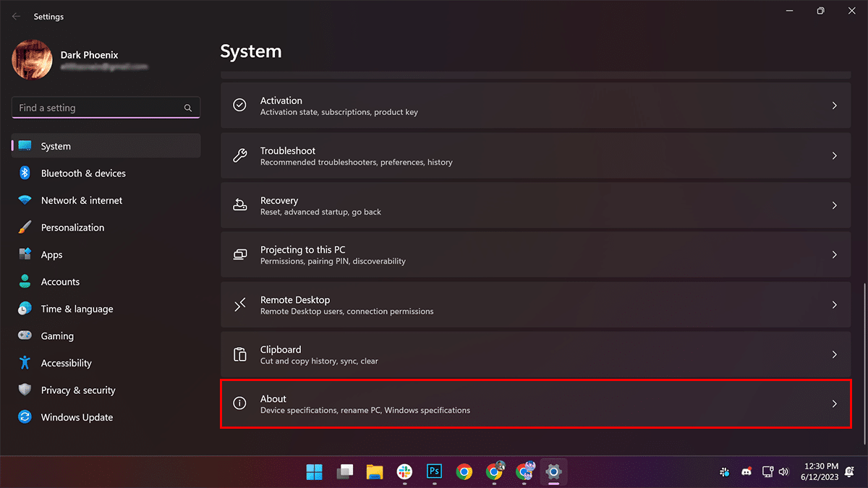Expand the Clipboard row chevron
This screenshot has height=488, width=868.
point(834,354)
